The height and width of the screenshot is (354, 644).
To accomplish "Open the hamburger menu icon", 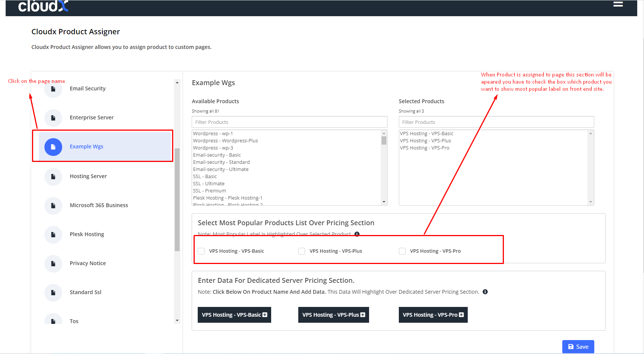I will 618,4.
